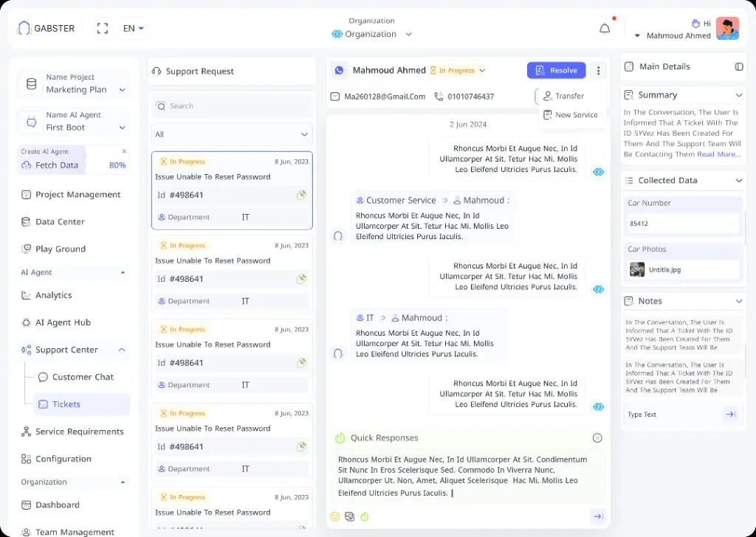Open Dashboard in sidebar
This screenshot has width=756, height=537.
click(50, 505)
